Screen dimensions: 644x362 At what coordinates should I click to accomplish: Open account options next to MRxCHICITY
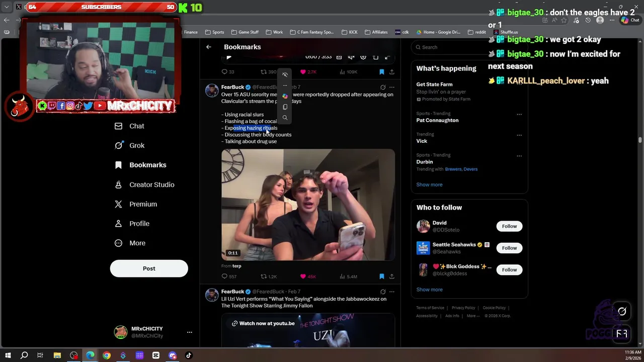point(190,332)
